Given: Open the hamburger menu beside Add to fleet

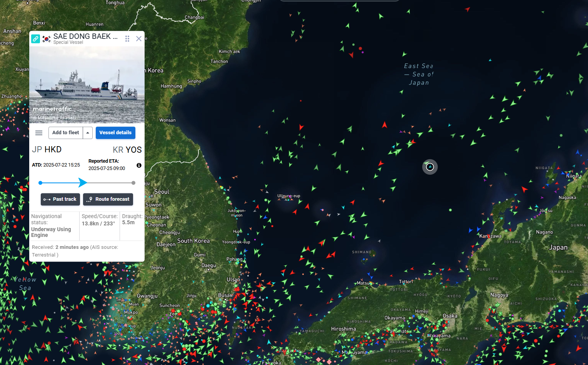Looking at the screenshot, I should (x=39, y=133).
